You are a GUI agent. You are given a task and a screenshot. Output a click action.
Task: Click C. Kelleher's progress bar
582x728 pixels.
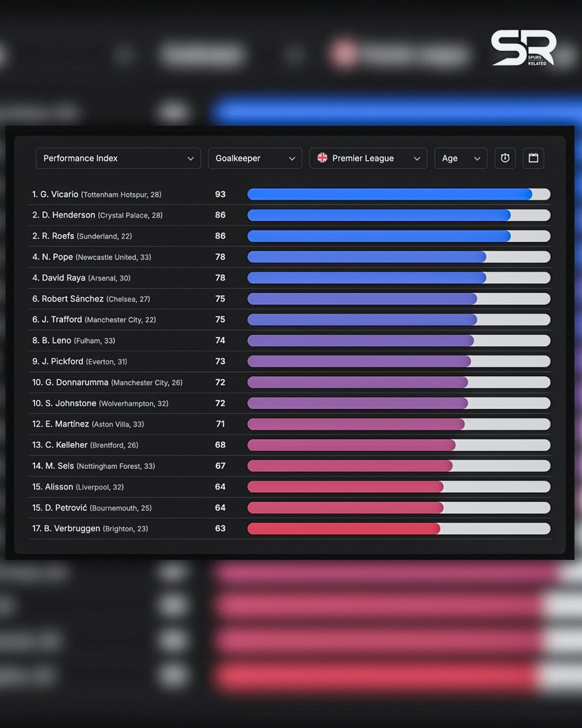(352, 445)
